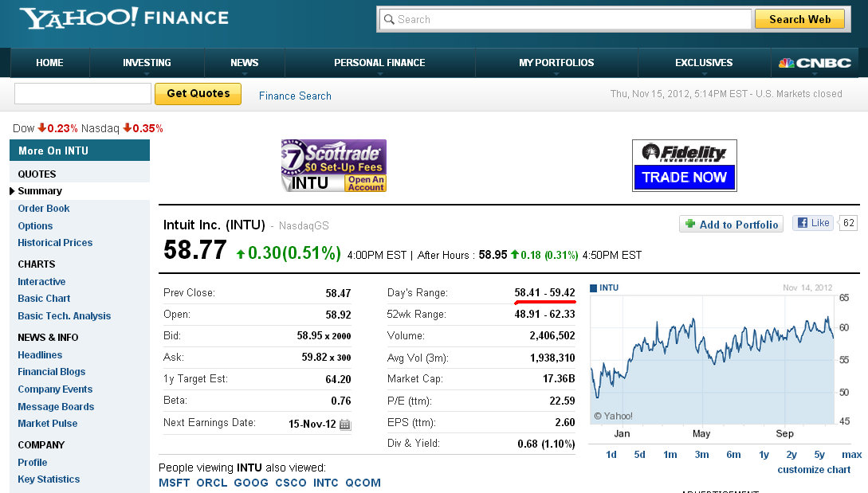Click the P/E value 22.59

click(x=562, y=401)
